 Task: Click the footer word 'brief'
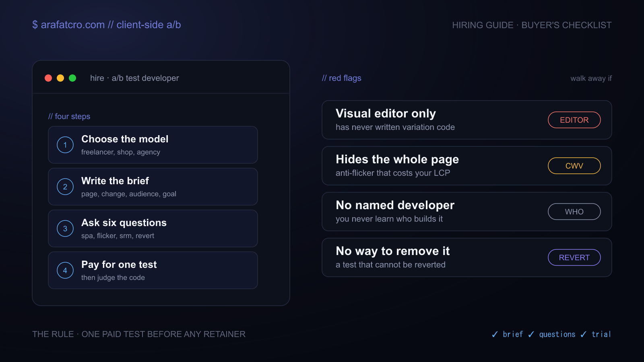(x=513, y=334)
